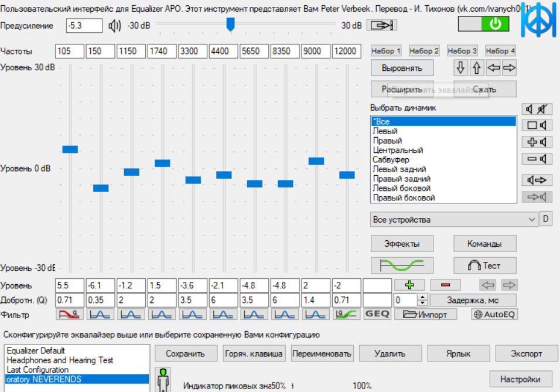
Task: Click the speaker icon next to preamplification
Action: 115,26
